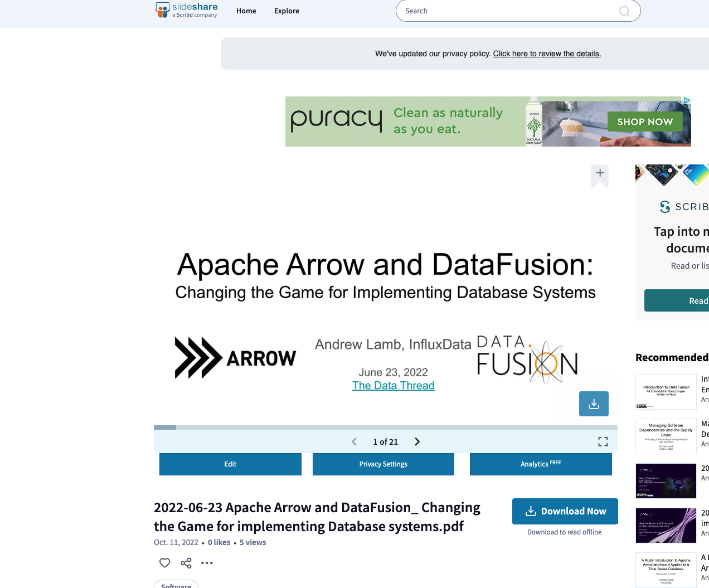Open the Home menu item
The width and height of the screenshot is (709, 588).
pyautogui.click(x=246, y=11)
